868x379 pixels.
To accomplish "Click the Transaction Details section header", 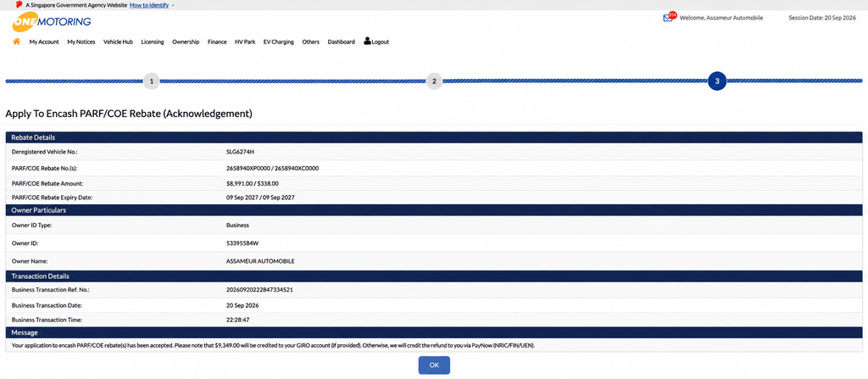I will click(434, 276).
